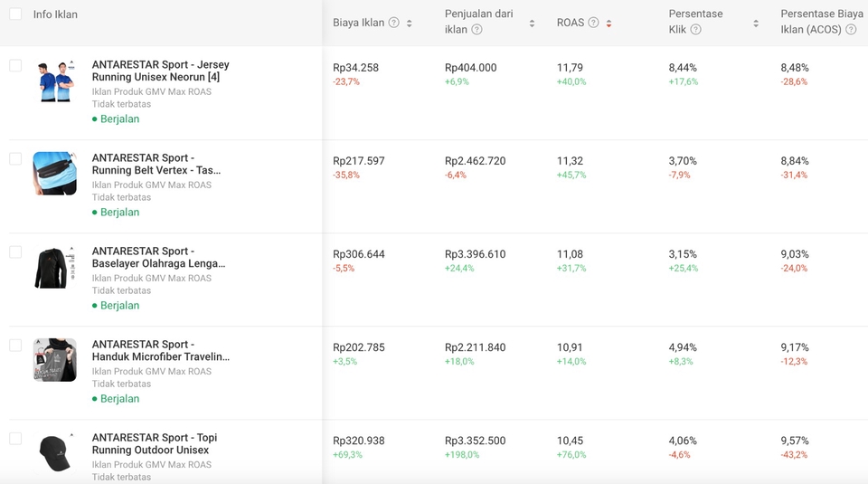This screenshot has width=868, height=484.
Task: Select sales value Rp404.000
Action: (x=471, y=68)
